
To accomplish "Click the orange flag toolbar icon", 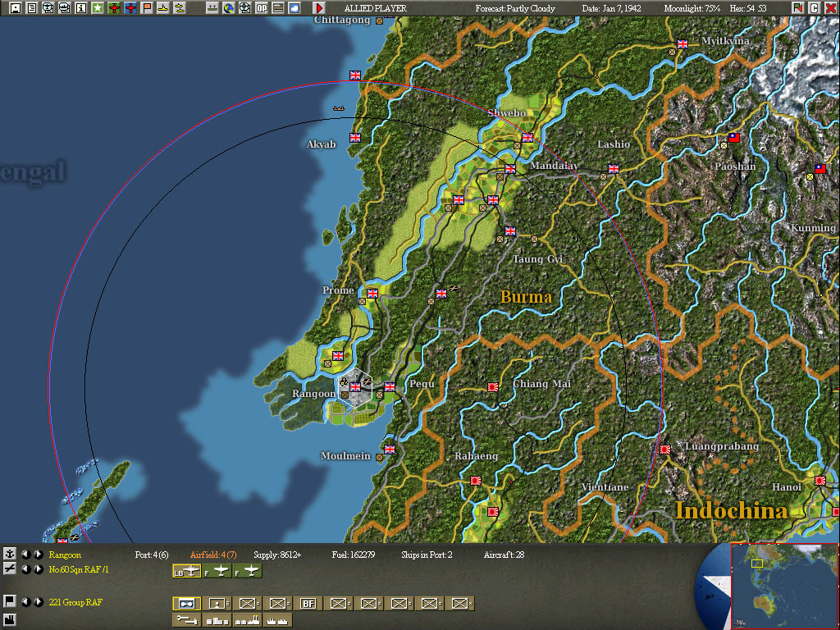I will pos(147,8).
